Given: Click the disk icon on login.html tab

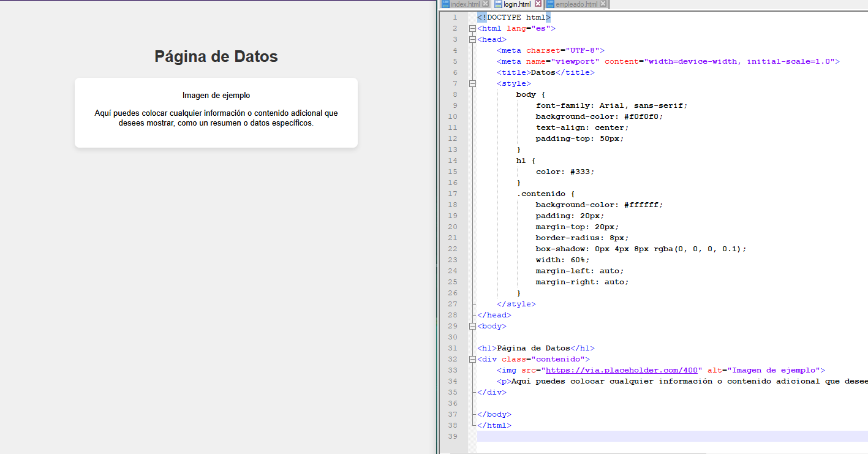Looking at the screenshot, I should (x=498, y=4).
